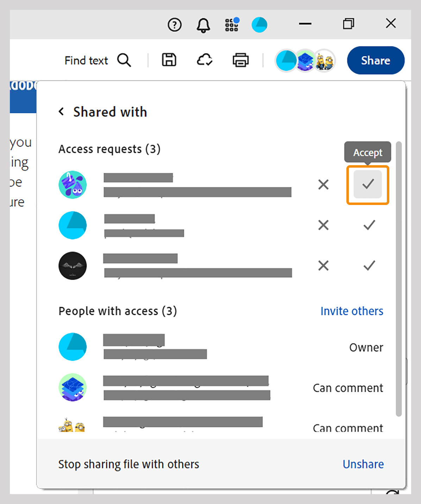Decline the first access request
This screenshot has width=421, height=504.
point(323,184)
